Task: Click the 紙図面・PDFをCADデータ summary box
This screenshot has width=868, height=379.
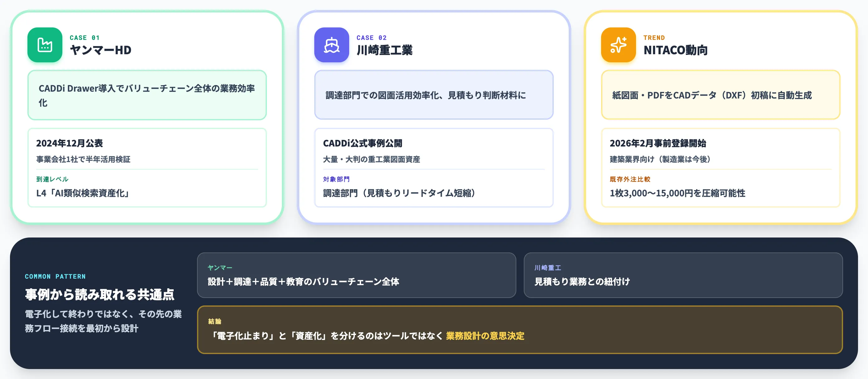Action: [x=721, y=95]
